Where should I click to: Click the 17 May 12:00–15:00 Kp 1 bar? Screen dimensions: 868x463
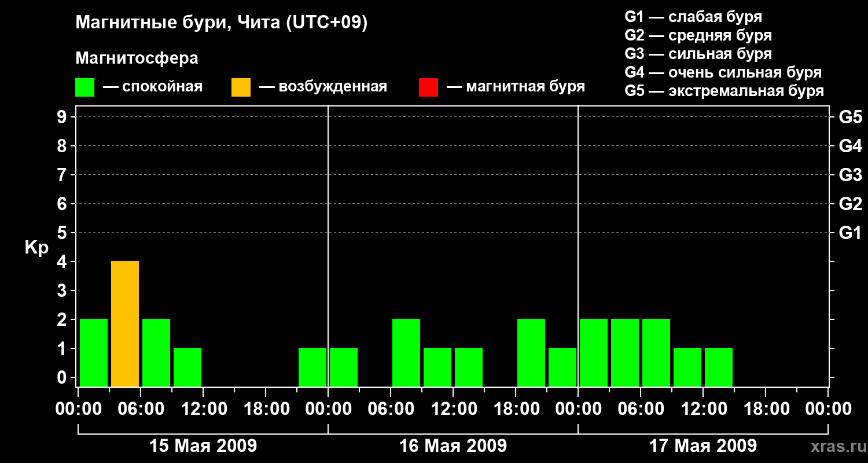pyautogui.click(x=719, y=367)
